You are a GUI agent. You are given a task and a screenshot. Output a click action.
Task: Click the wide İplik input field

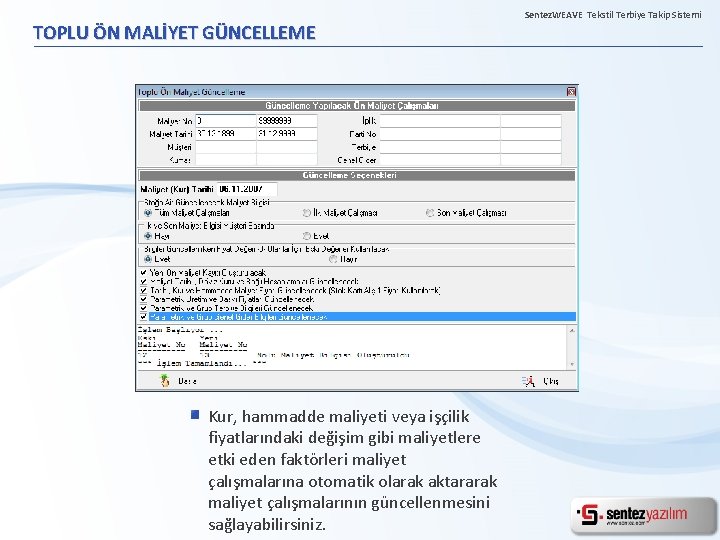[x=439, y=121]
